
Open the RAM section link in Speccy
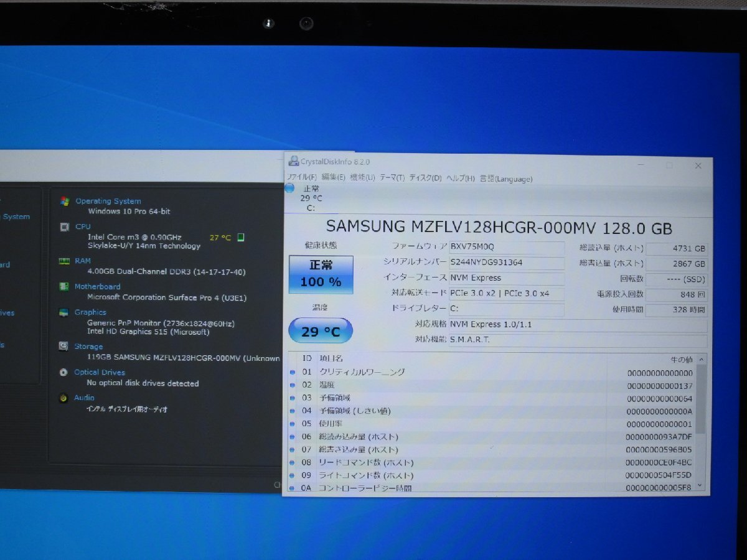pos(83,261)
